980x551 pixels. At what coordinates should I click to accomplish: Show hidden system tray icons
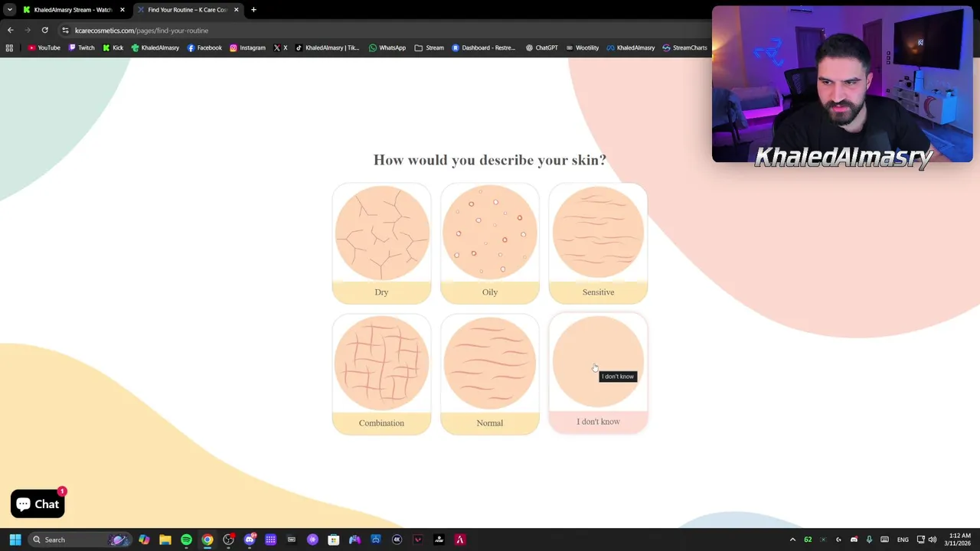click(792, 540)
